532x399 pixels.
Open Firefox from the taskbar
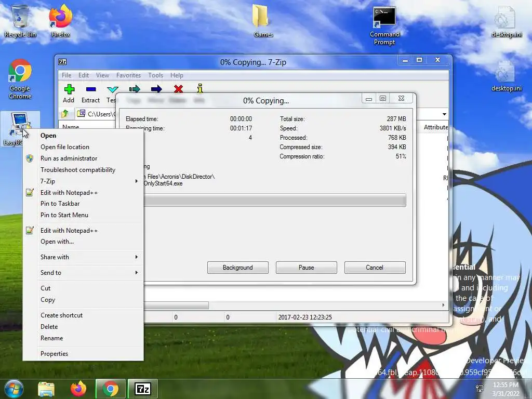pos(78,389)
